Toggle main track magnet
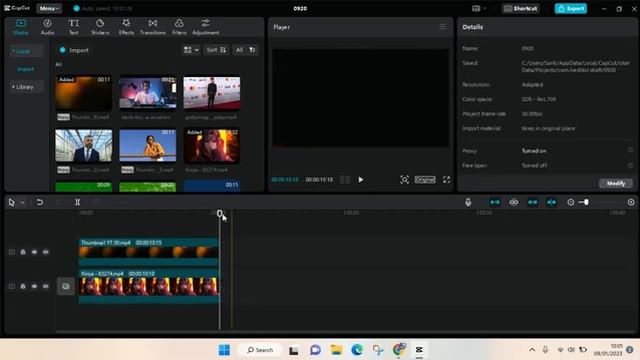Viewport: 640px width, 360px height. 495,202
